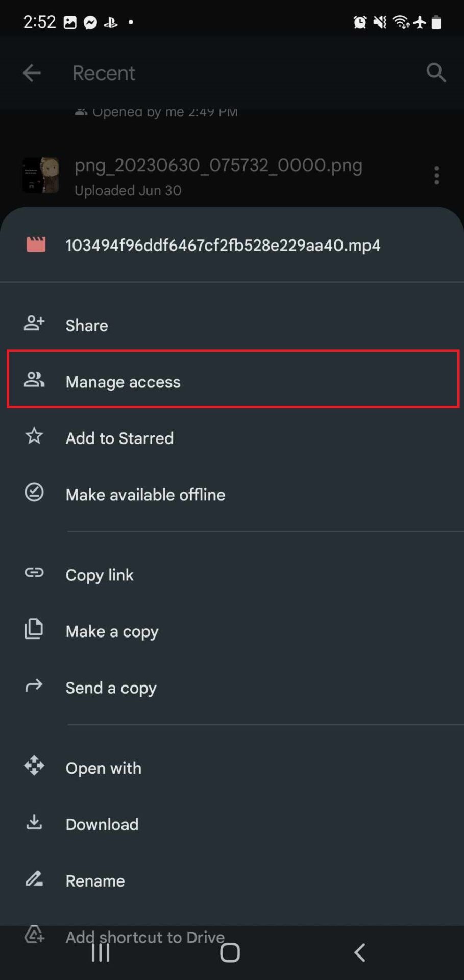
Task: Select Open with from the menu
Action: coord(104,768)
